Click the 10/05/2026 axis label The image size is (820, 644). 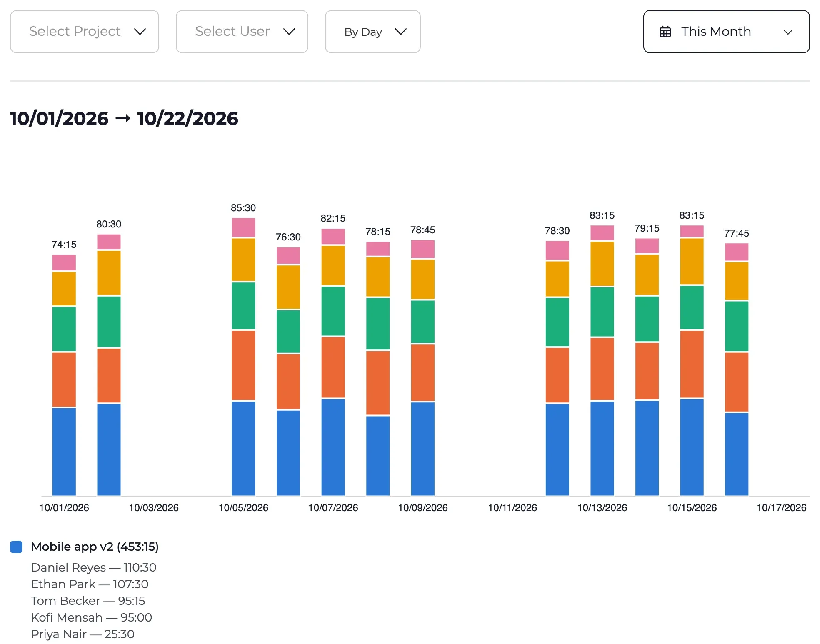coord(243,508)
